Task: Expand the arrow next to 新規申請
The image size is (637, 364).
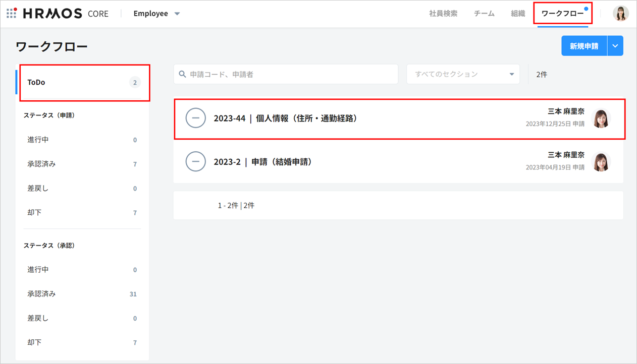Action: pos(615,46)
